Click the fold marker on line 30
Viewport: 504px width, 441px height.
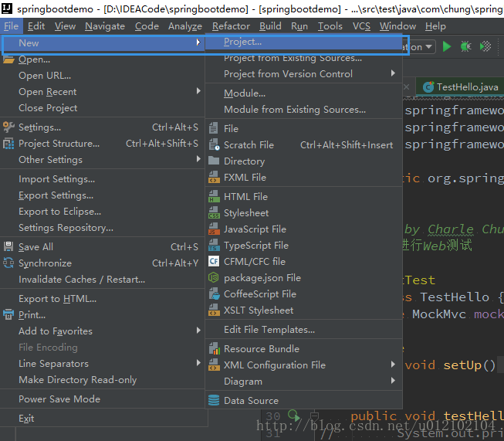pyautogui.click(x=315, y=416)
